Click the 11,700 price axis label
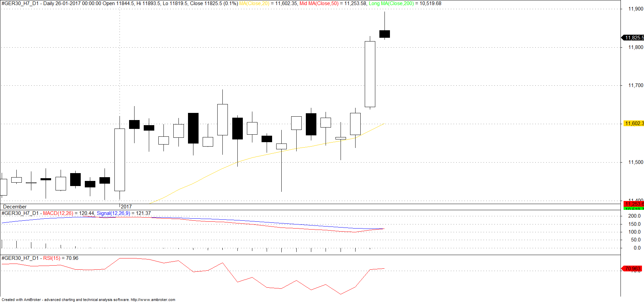644x302 pixels. 636,85
